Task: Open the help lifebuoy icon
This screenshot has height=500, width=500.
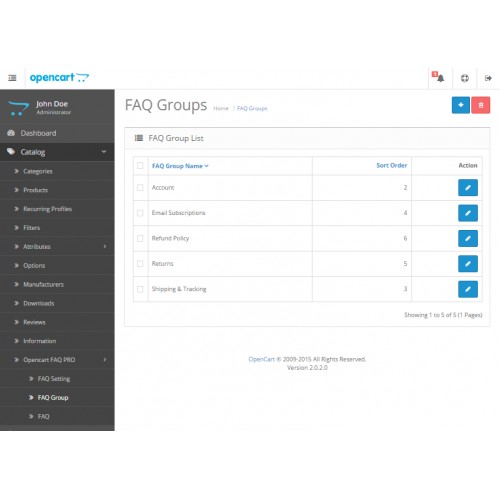Action: pyautogui.click(x=465, y=78)
